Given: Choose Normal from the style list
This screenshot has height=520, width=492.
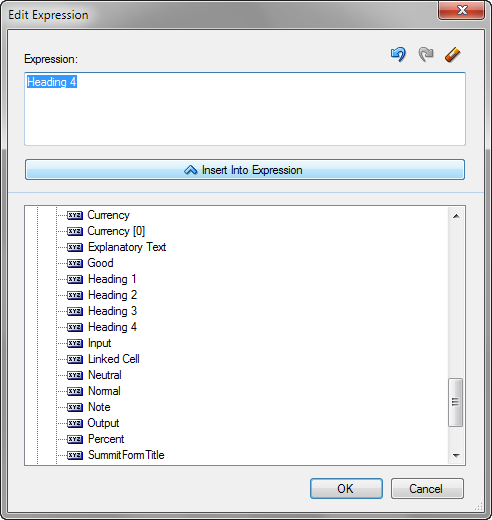Looking at the screenshot, I should click(x=104, y=391).
